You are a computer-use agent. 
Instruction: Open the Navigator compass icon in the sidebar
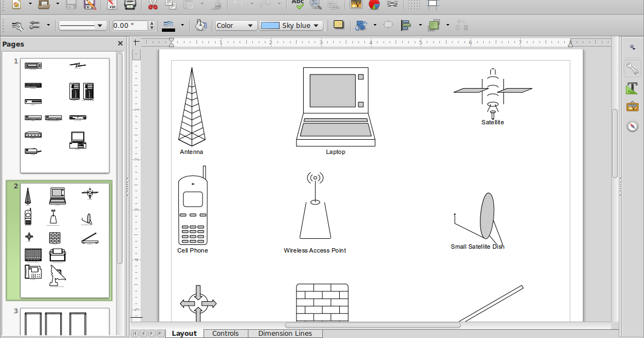[632, 125]
